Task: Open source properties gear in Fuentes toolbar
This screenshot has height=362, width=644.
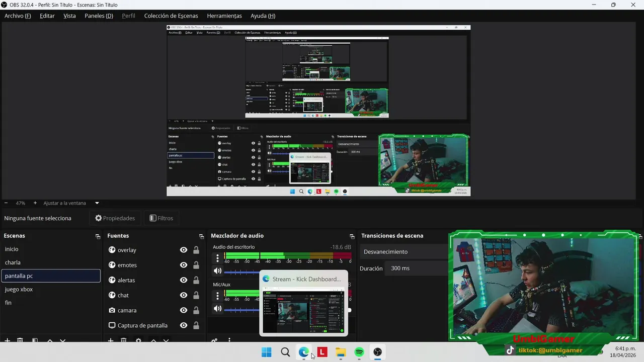Action: click(x=138, y=340)
